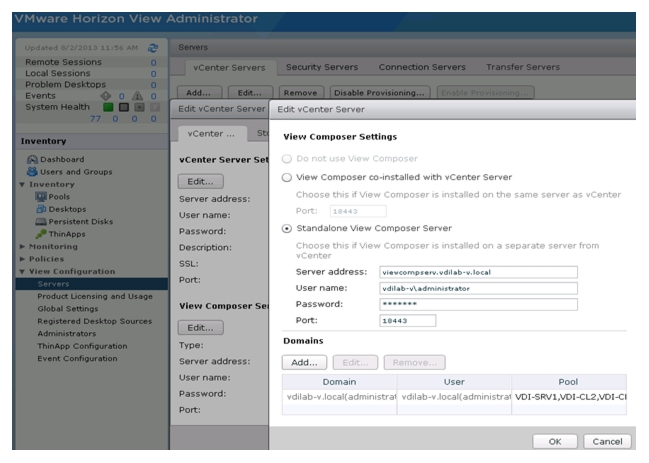Switch to the Connection Servers tab

[x=422, y=67]
